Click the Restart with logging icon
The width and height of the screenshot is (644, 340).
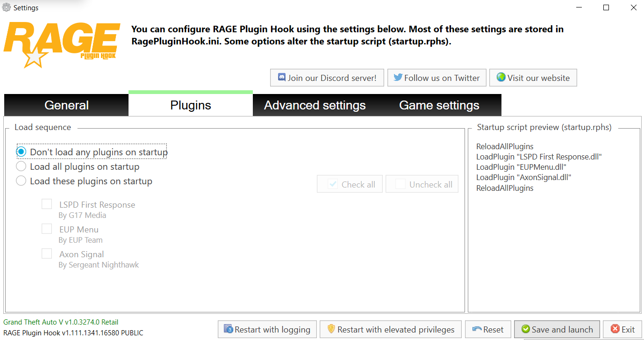pyautogui.click(x=228, y=329)
